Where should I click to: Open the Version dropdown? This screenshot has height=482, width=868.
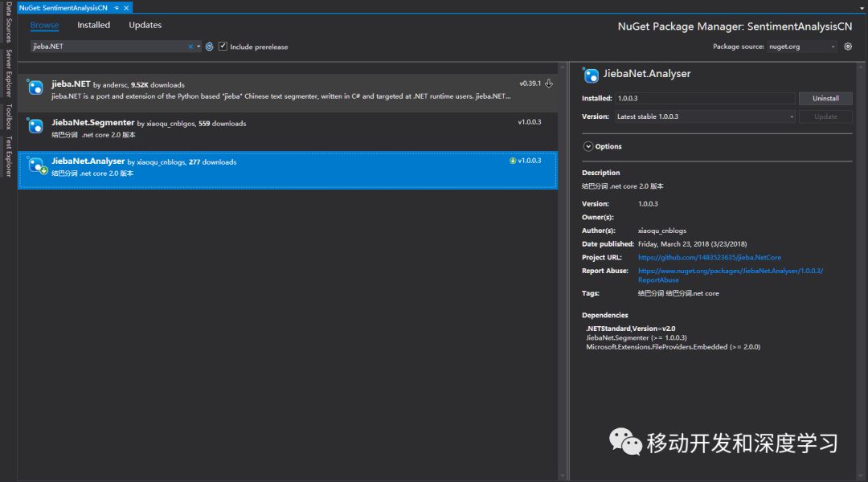point(706,116)
